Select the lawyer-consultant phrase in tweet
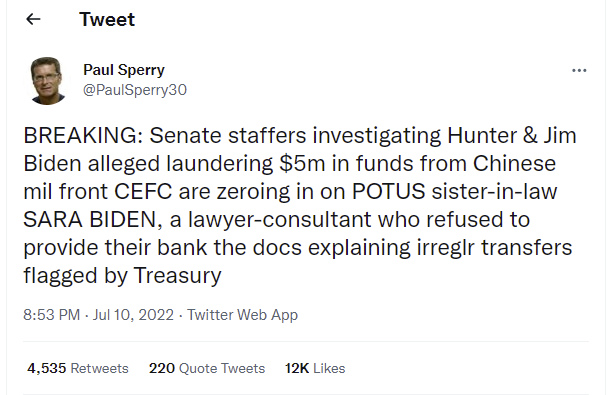Screen dimensions: 615x395 pyautogui.click(x=280, y=220)
